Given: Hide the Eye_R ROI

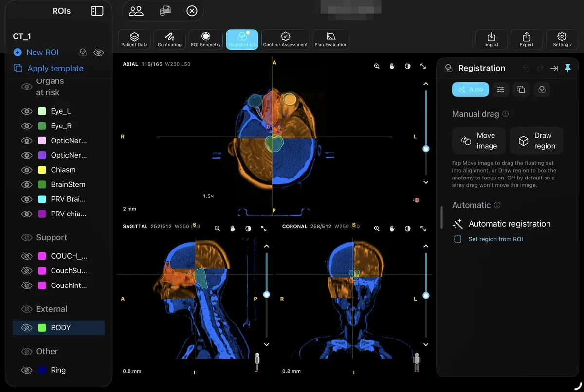Looking at the screenshot, I should point(26,126).
